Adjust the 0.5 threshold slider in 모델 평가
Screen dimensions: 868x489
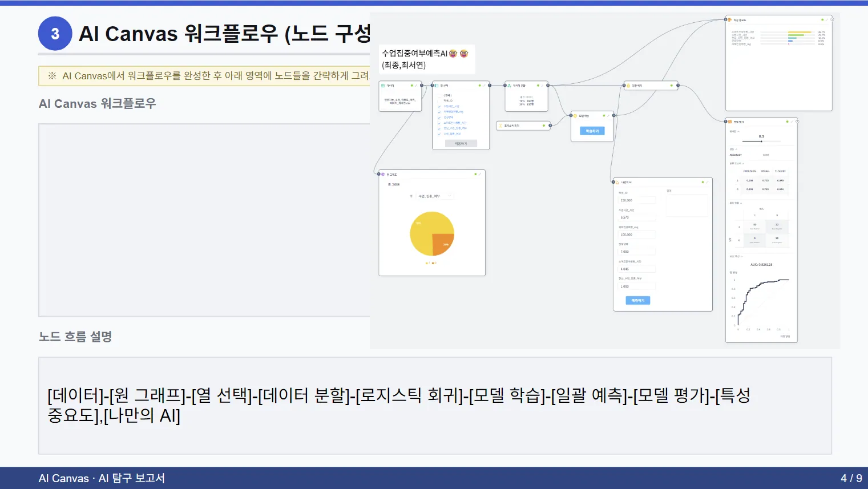coord(761,142)
